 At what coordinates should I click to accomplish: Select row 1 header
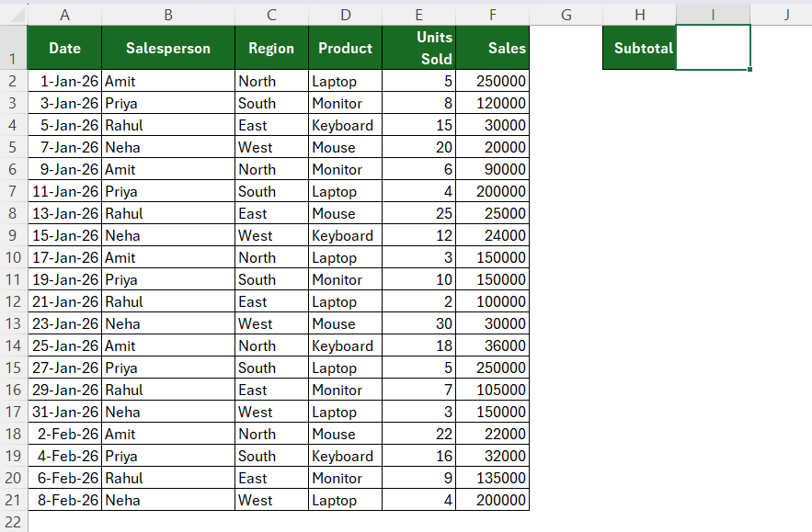coord(14,47)
